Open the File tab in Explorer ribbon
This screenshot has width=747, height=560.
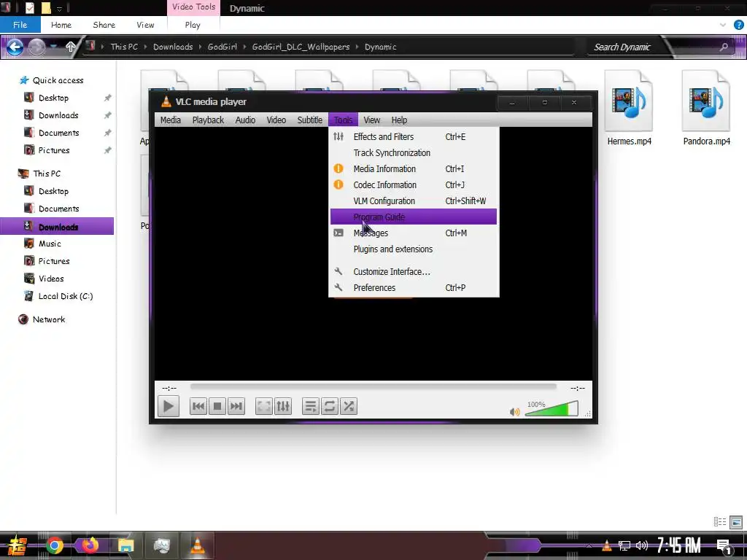pos(20,25)
